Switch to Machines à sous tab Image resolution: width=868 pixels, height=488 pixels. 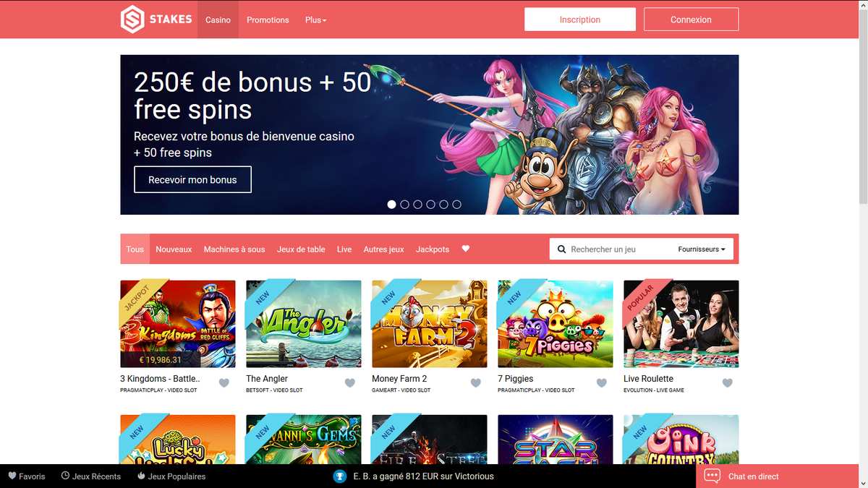click(234, 249)
